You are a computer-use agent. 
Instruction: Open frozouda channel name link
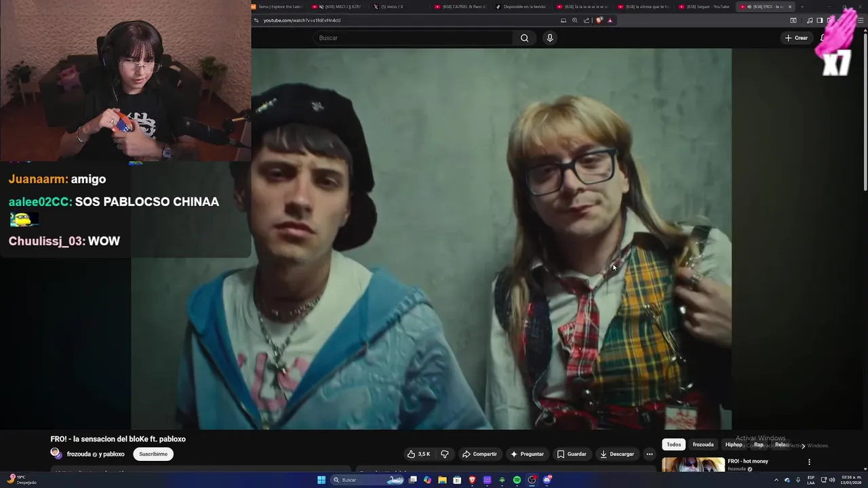pos(80,454)
